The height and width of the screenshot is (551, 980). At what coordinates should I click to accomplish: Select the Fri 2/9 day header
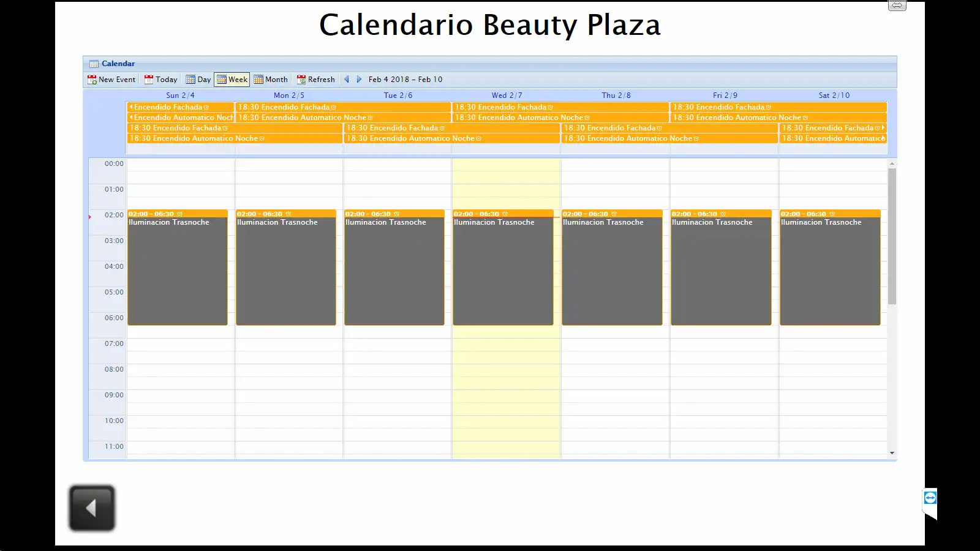point(725,96)
